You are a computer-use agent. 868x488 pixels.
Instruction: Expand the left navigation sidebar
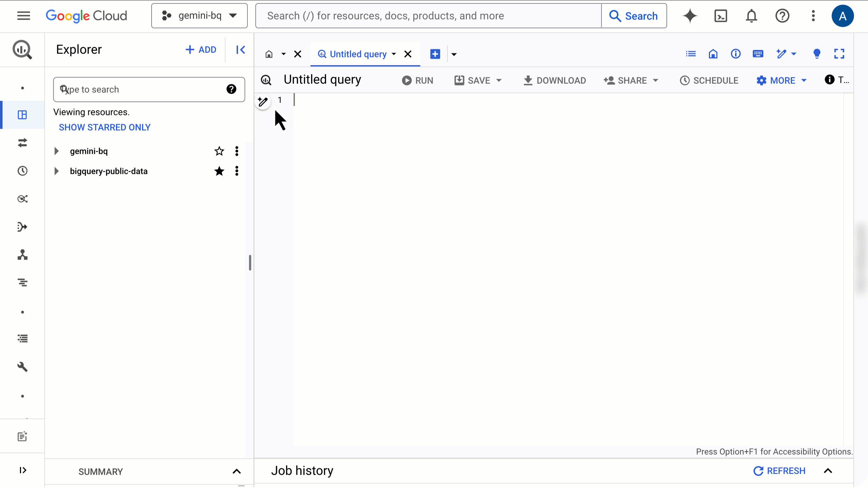22,470
